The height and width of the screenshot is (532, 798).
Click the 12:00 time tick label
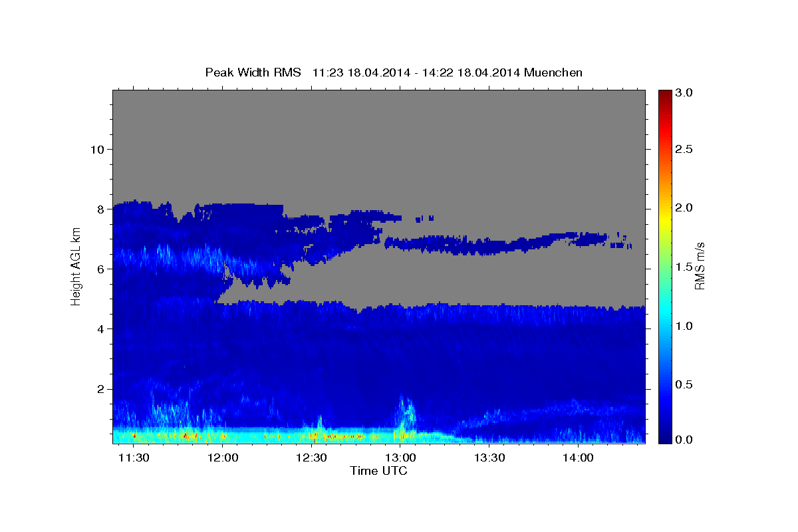click(x=223, y=458)
